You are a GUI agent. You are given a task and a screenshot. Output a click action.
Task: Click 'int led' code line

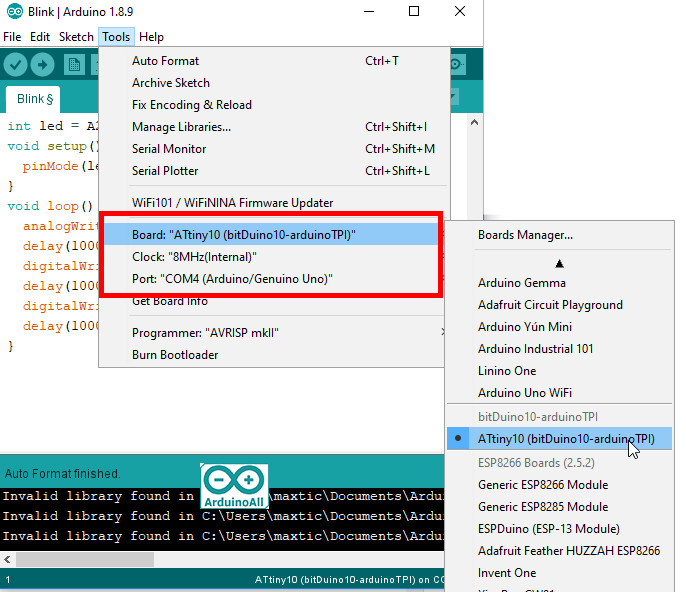pos(52,126)
